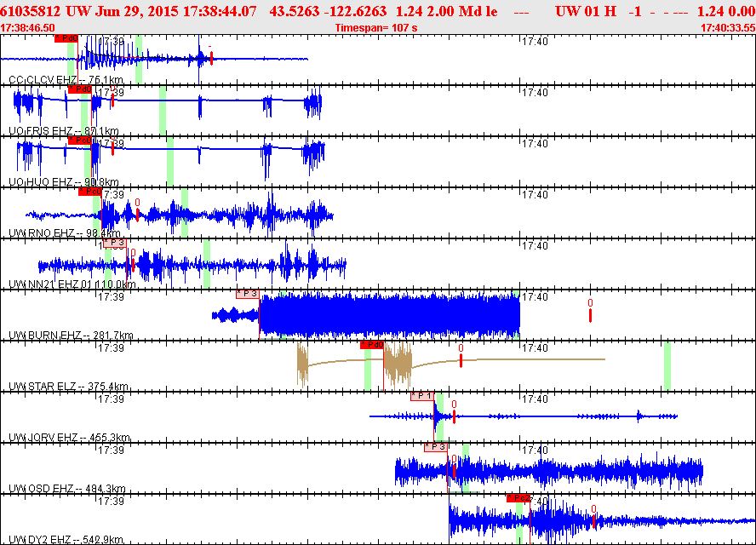
Task: Click the P 3 pick flag on NN21 trace
Action: click(x=115, y=243)
